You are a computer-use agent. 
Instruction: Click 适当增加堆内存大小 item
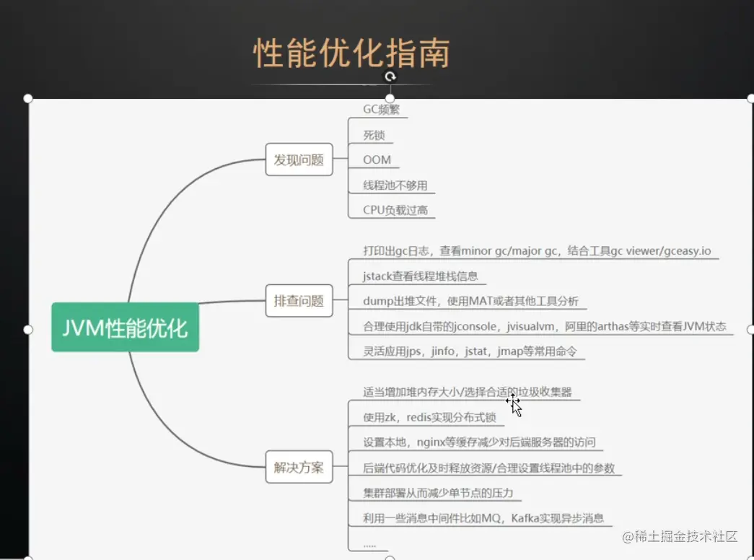pos(468,392)
